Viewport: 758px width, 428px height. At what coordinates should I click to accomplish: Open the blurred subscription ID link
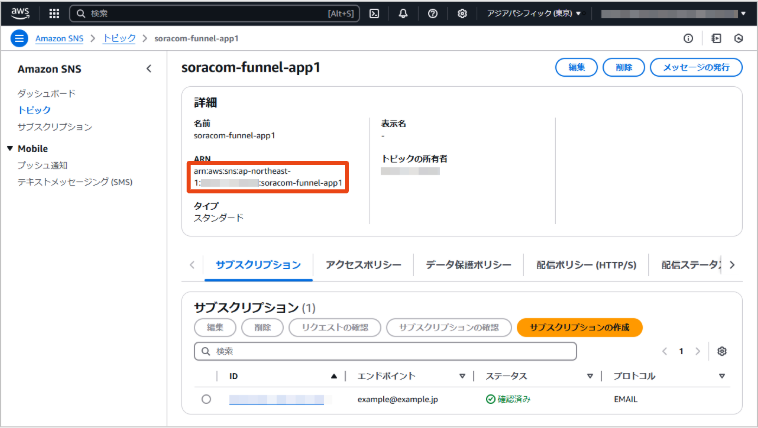click(277, 399)
